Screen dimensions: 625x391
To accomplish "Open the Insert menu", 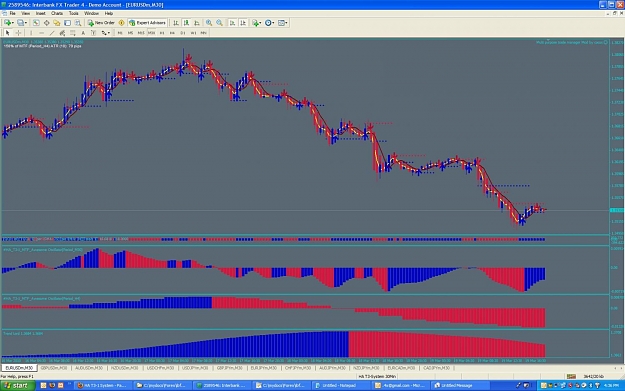I will (40, 13).
